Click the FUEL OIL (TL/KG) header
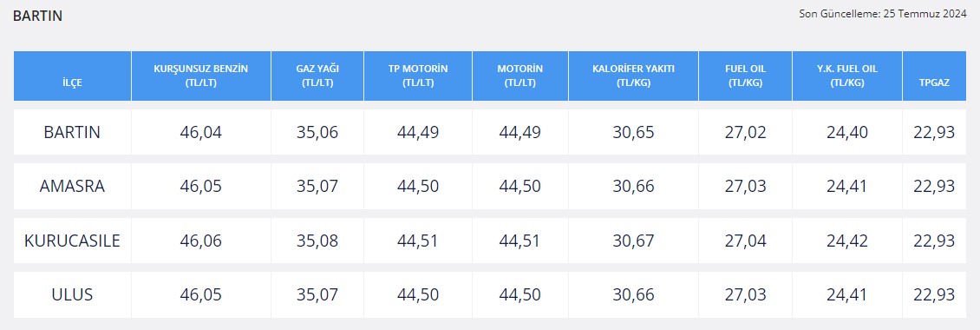The image size is (980, 330). 745,76
